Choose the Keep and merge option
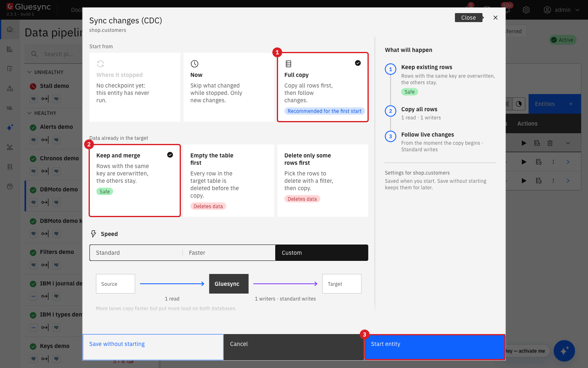The image size is (588, 368). point(135,180)
